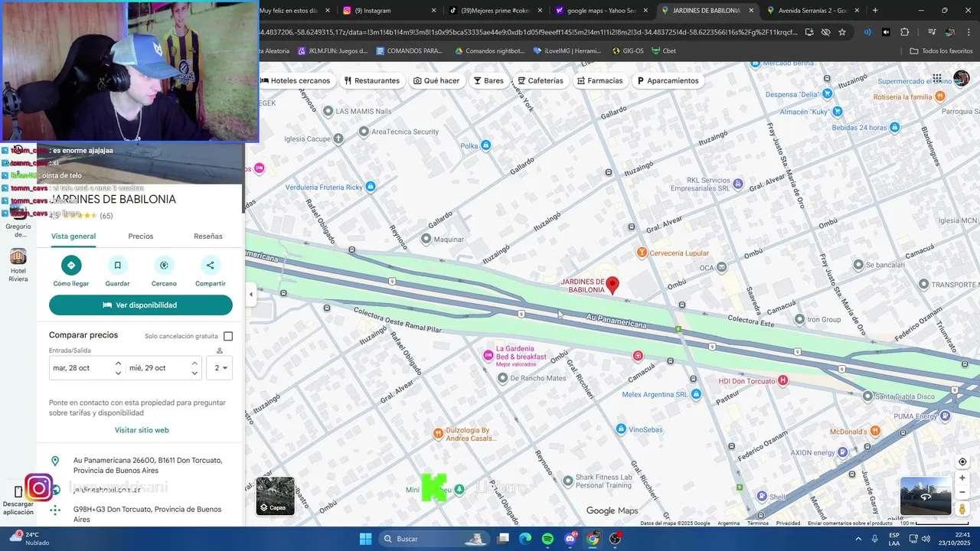Zoom in on the map
Image resolution: width=980 pixels, height=551 pixels.
(x=962, y=478)
